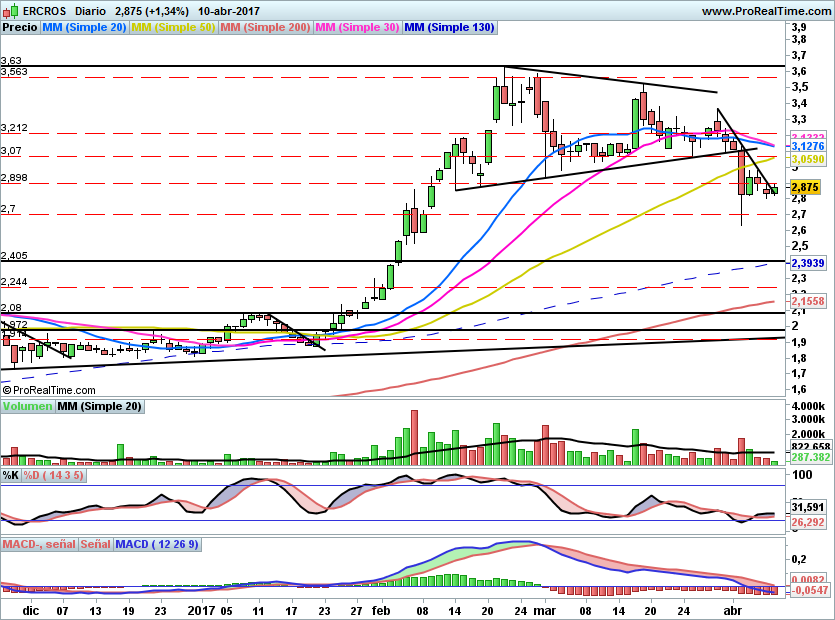The width and height of the screenshot is (835, 620).
Task: Open the MM (Simple 130) label
Action: pos(449,28)
